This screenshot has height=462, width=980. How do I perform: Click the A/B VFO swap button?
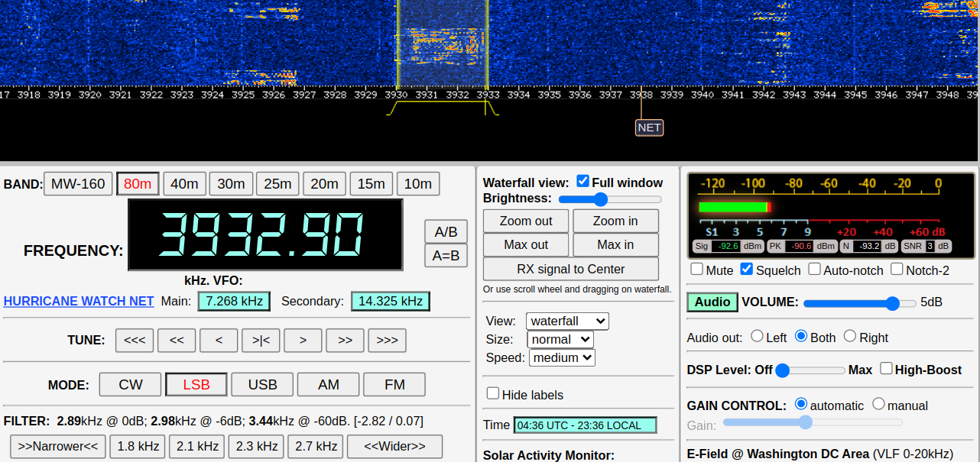click(x=446, y=231)
